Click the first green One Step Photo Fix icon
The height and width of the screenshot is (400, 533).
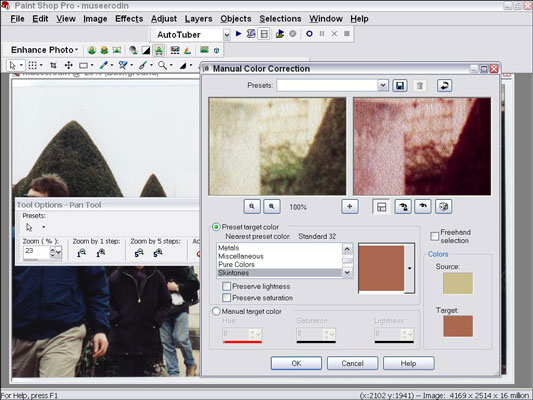tap(92, 50)
